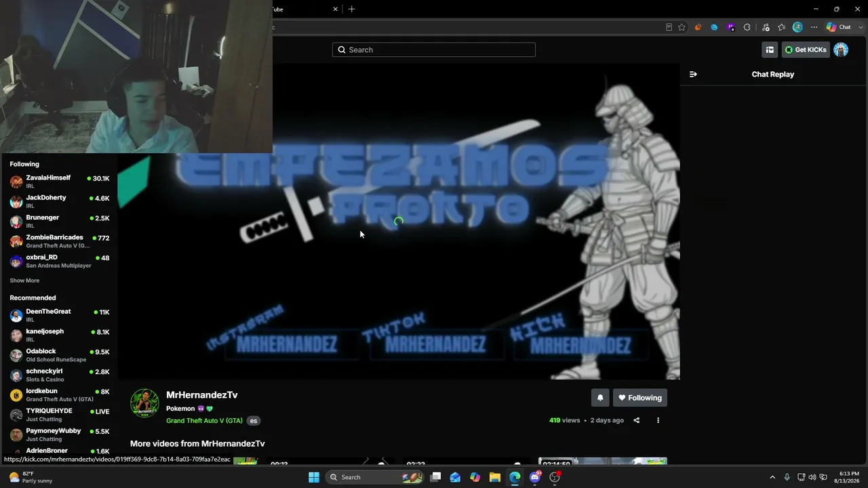This screenshot has height=488, width=868.
Task: Open File Explorer from the taskbar
Action: pyautogui.click(x=495, y=477)
